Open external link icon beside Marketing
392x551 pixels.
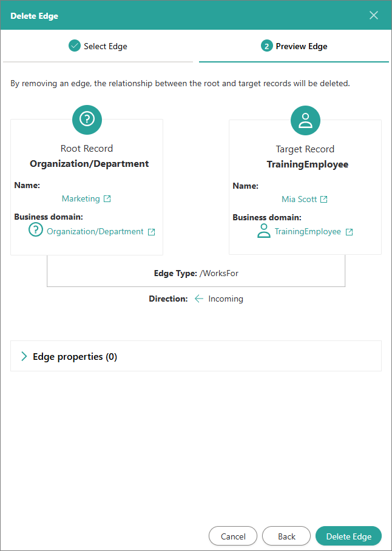[107, 199]
